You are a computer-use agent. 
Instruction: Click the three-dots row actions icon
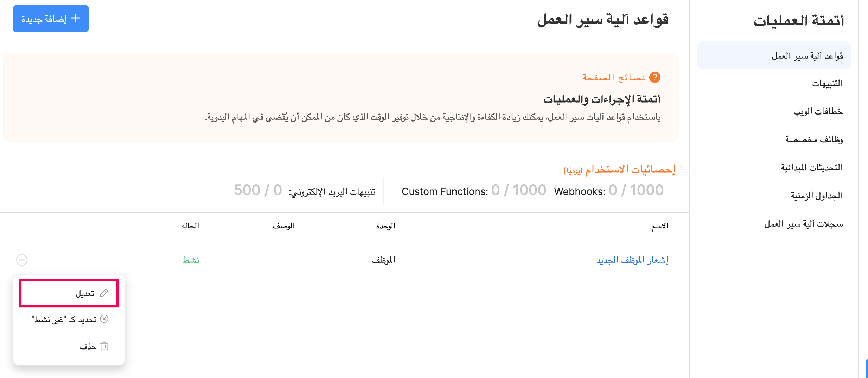coord(22,260)
